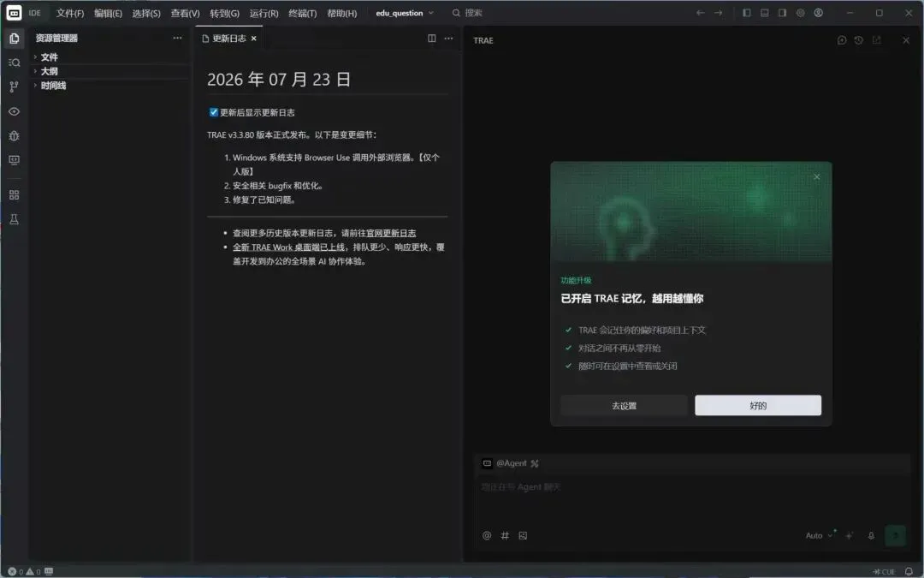Viewport: 924px width, 578px height.
Task: Click the TRAE logo at top-left corner
Action: click(x=15, y=12)
